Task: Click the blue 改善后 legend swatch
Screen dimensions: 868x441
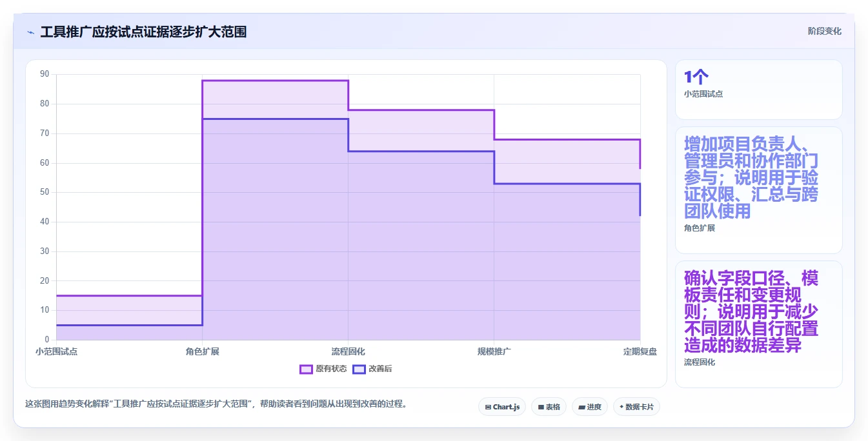Action: point(359,369)
